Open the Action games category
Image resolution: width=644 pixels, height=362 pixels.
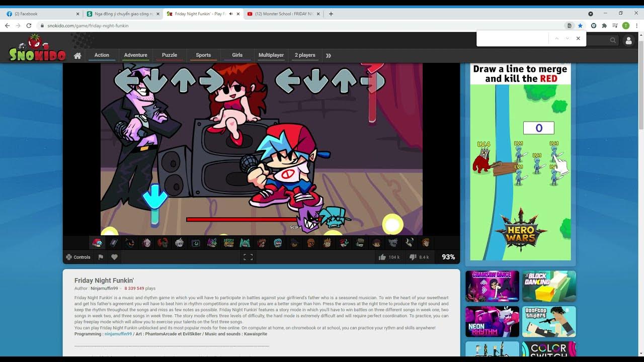tap(102, 55)
